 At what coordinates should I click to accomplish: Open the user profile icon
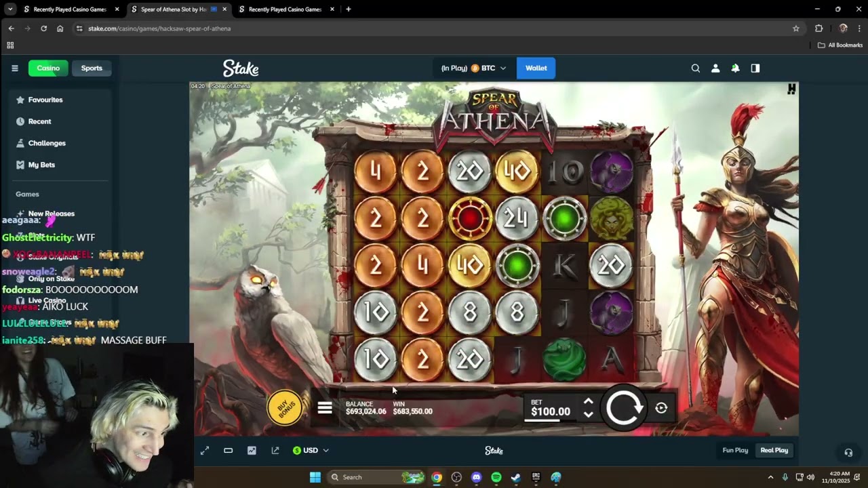tap(715, 68)
